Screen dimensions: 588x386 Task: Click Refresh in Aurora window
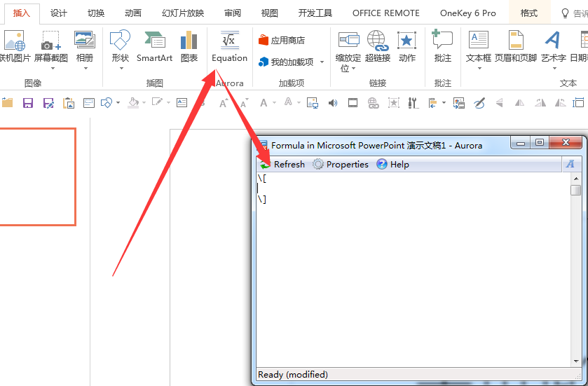(282, 164)
